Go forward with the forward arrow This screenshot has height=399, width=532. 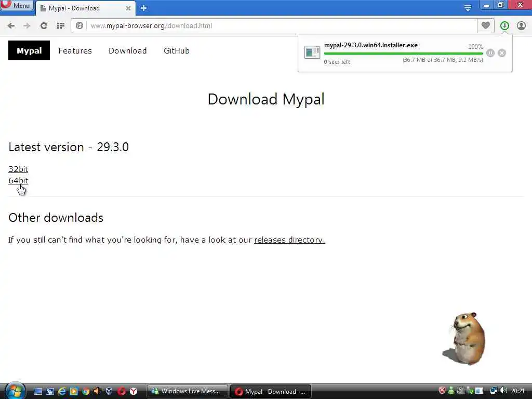click(27, 26)
